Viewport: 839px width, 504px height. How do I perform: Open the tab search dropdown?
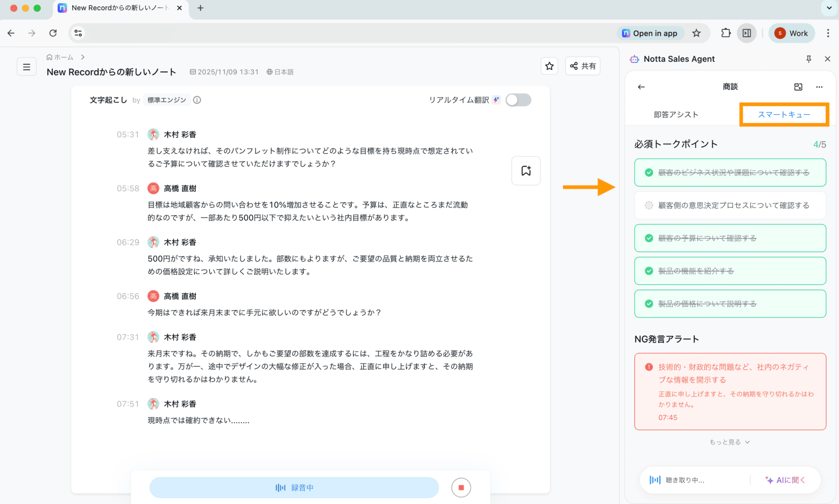[x=829, y=8]
